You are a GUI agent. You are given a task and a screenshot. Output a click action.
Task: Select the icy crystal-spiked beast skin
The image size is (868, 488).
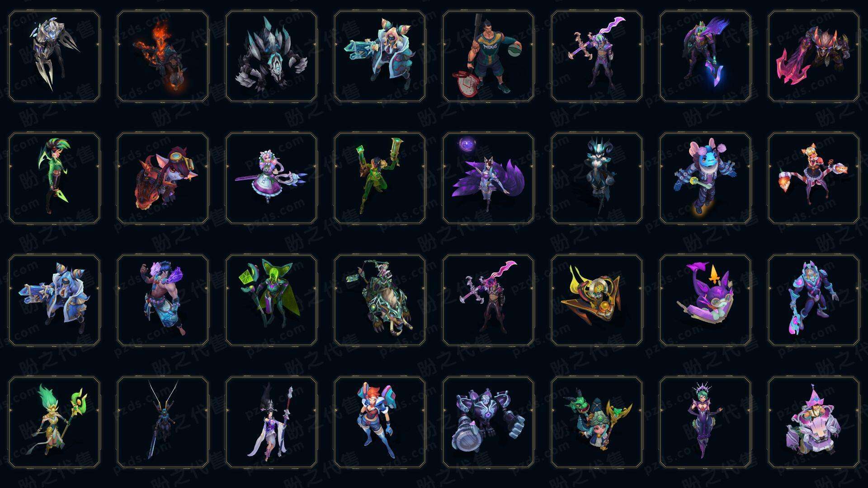pos(271,56)
